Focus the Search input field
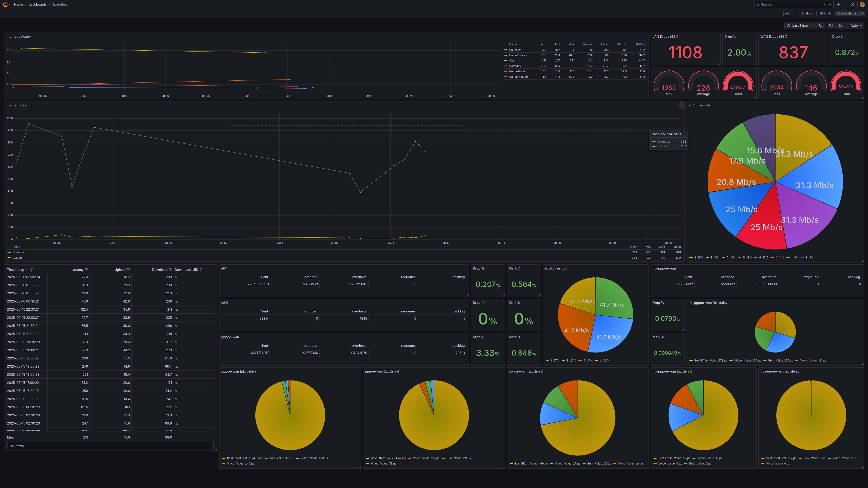The height and width of the screenshot is (488, 868). (794, 4)
